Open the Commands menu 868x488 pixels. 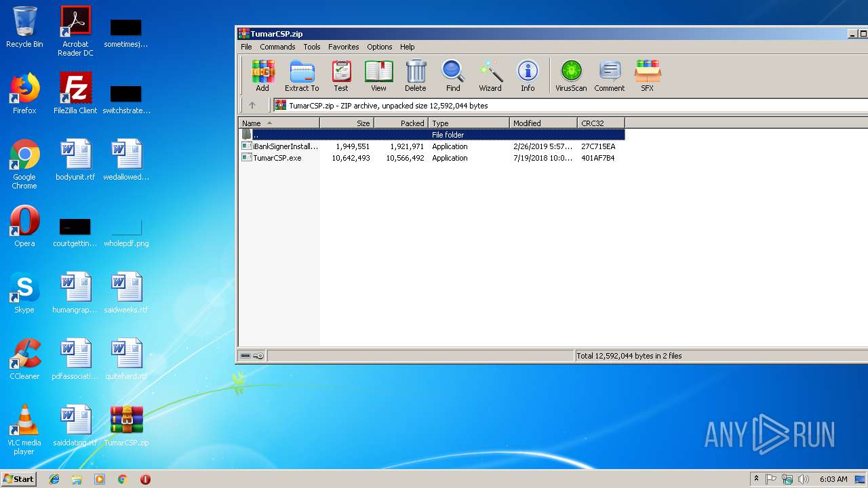277,47
